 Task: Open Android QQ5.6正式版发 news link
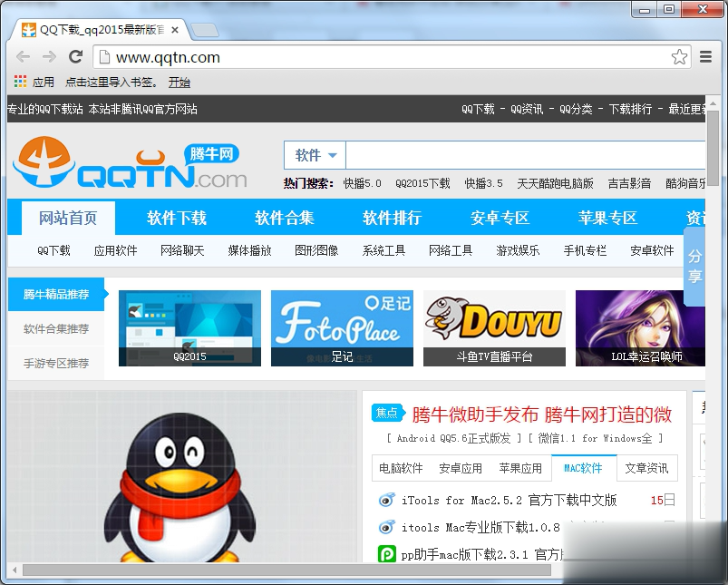(x=453, y=438)
